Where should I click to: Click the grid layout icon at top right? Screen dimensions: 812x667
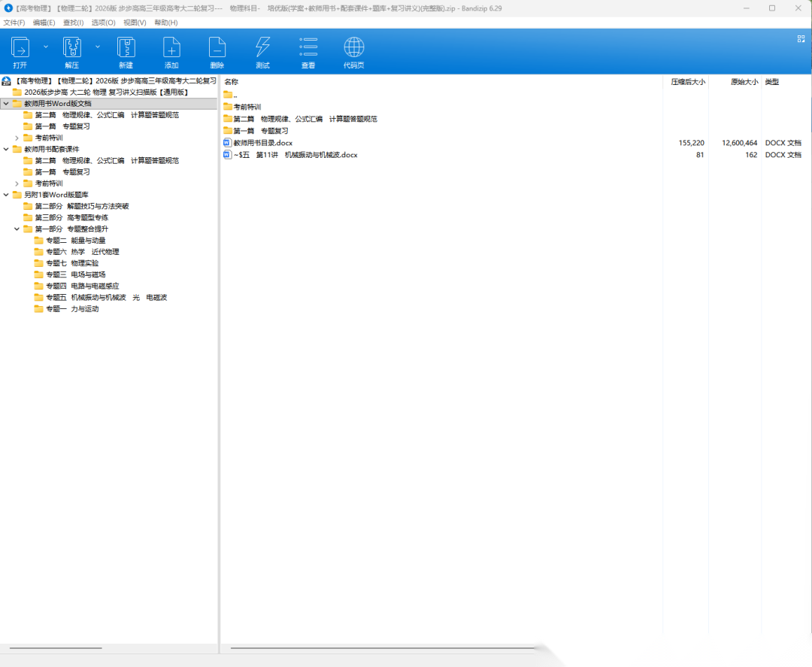801,38
